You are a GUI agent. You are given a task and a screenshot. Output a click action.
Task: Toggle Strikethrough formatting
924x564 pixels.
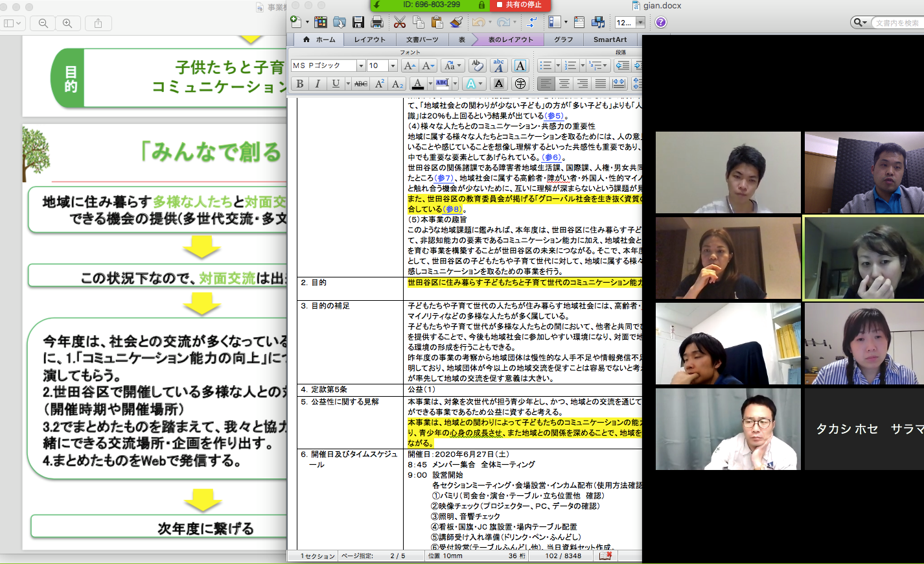(x=361, y=84)
